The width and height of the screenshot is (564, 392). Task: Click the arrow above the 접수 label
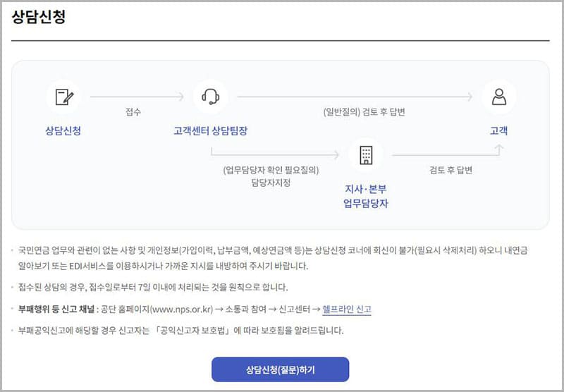point(136,97)
